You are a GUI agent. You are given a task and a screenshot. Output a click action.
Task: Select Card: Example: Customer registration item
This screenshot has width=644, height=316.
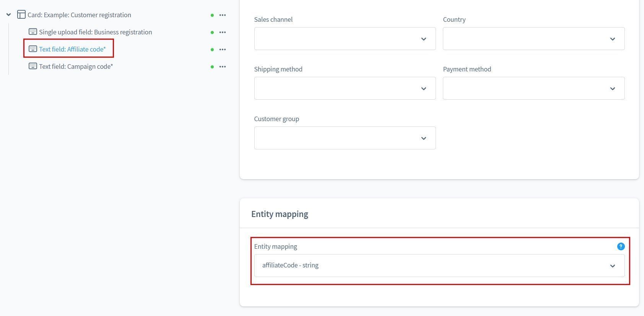pos(79,15)
